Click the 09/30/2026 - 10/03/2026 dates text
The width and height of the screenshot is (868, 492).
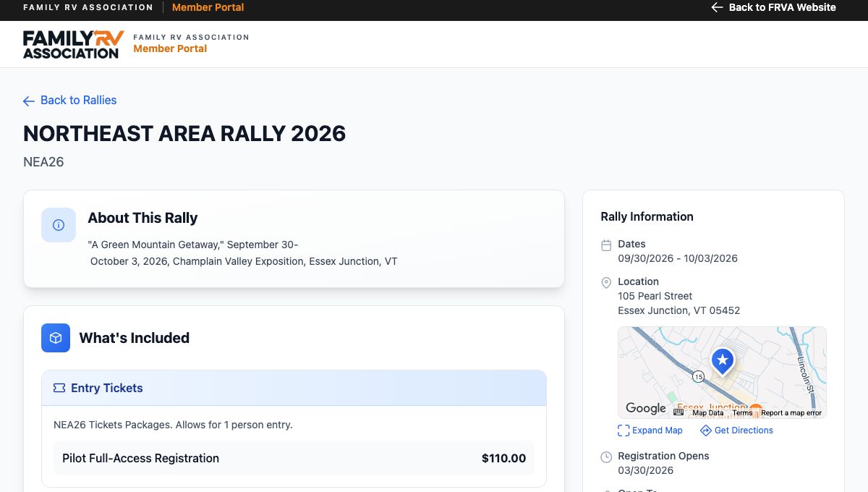coord(678,258)
